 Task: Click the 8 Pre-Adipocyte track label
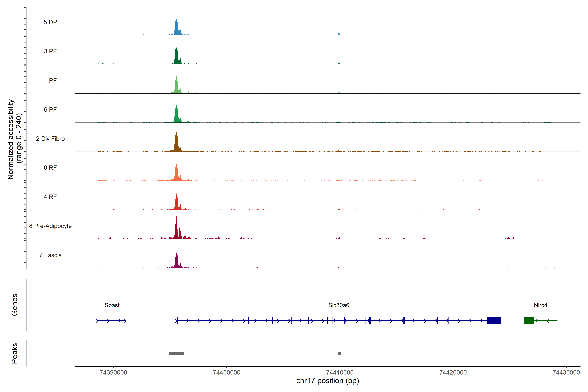[x=50, y=226]
